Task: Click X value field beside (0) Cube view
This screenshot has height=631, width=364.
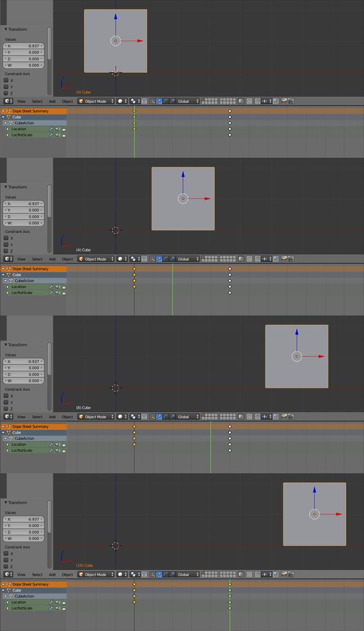Action: [x=24, y=46]
